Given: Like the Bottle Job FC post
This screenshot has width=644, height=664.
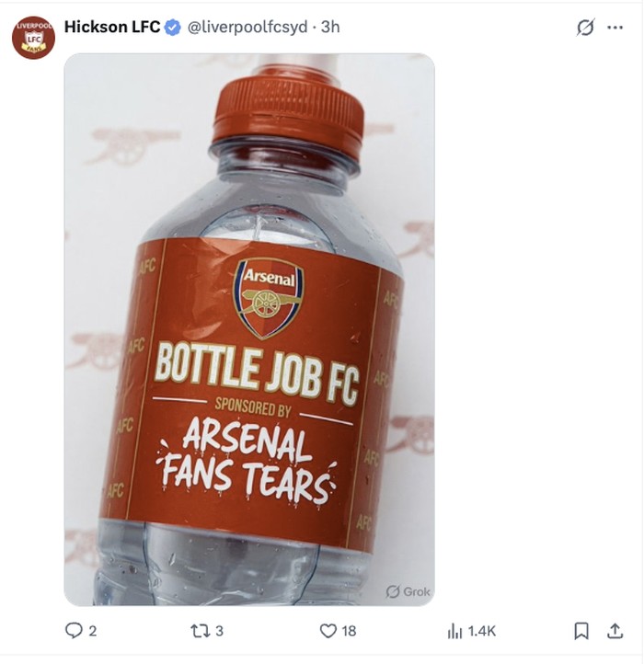Looking at the screenshot, I should pyautogui.click(x=328, y=631).
